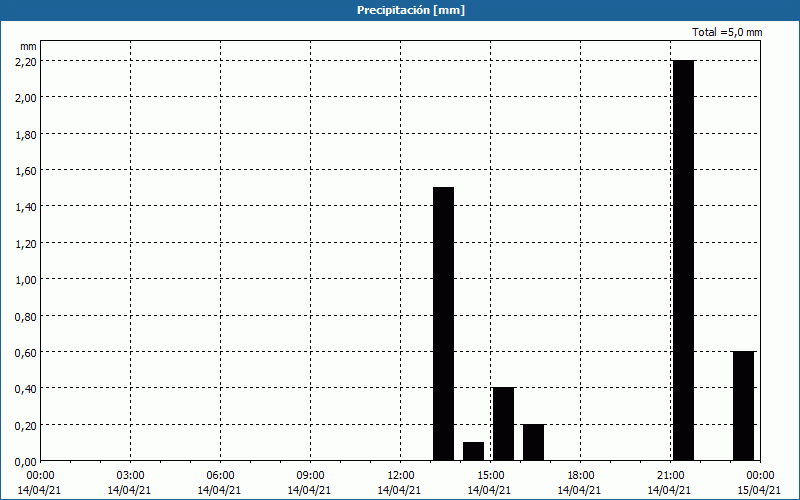
Task: Click the 1,50 mm bar after 13:00
Action: pyautogui.click(x=443, y=324)
